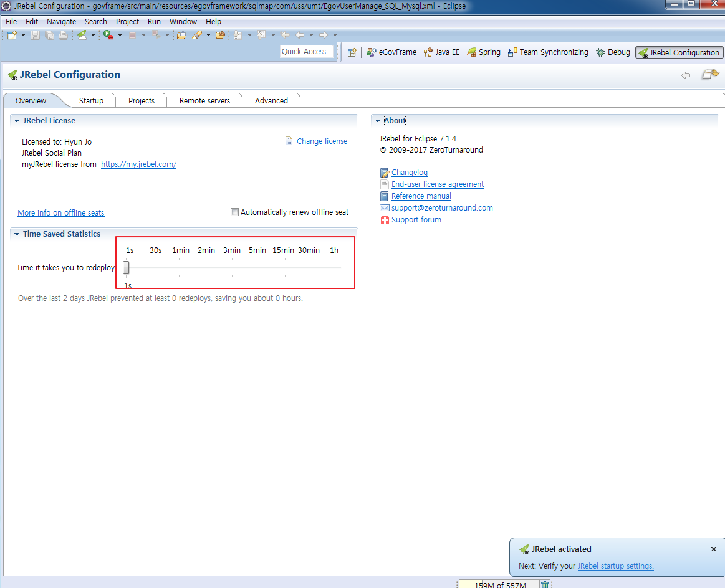Close the JRebel activated notification
This screenshot has height=588, width=725.
coord(713,549)
